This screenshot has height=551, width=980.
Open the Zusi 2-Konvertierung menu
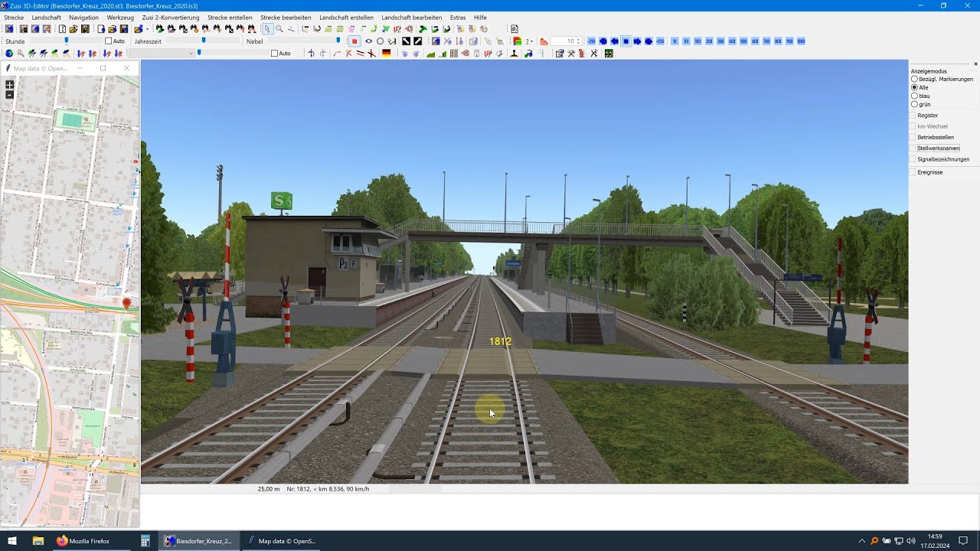tap(171, 18)
